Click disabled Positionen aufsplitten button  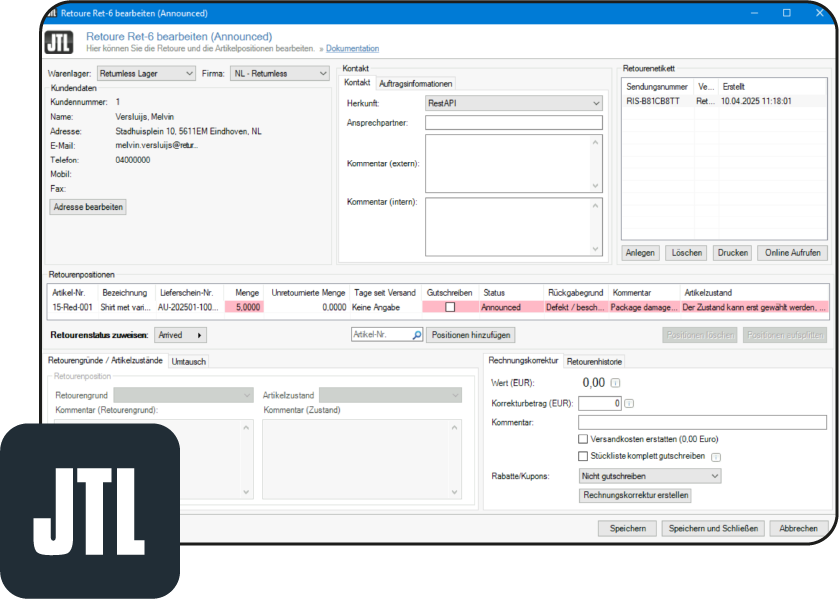pyautogui.click(x=784, y=335)
